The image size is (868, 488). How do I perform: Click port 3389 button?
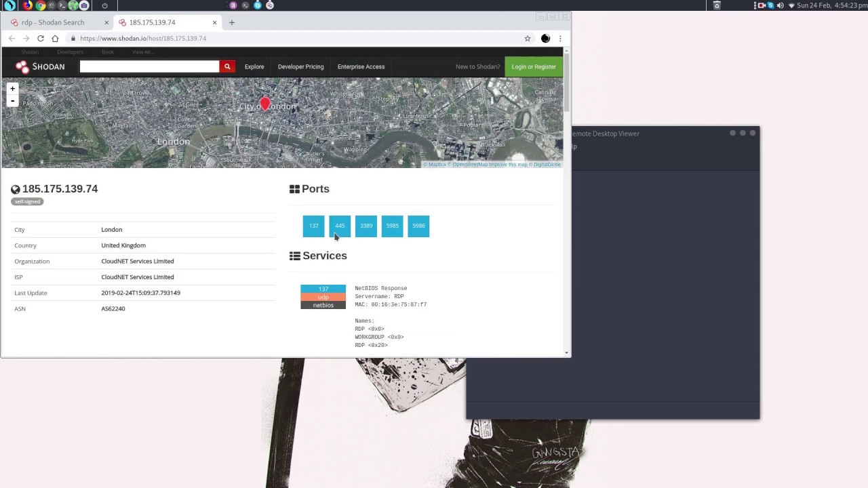(x=366, y=226)
